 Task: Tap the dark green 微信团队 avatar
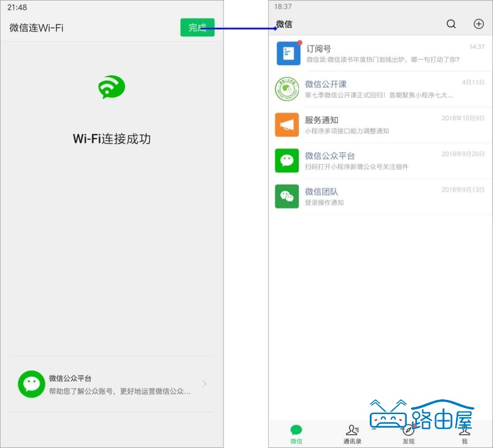(x=287, y=197)
